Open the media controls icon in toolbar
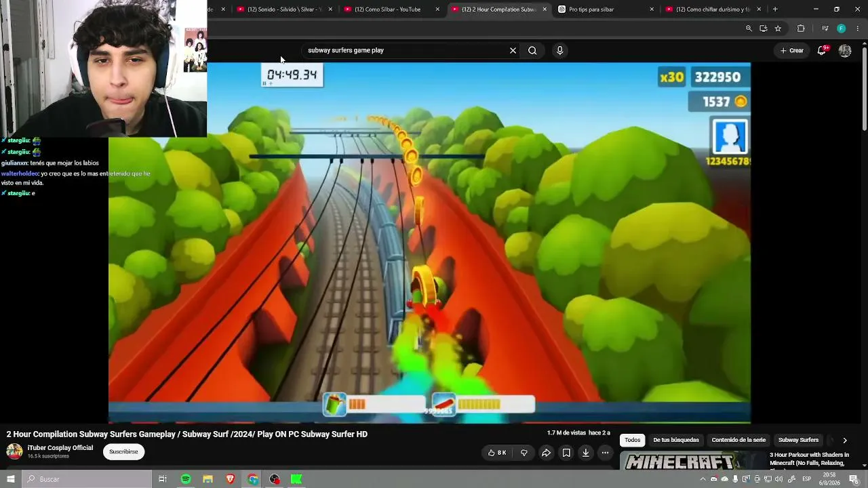This screenshot has width=868, height=488. tap(825, 28)
